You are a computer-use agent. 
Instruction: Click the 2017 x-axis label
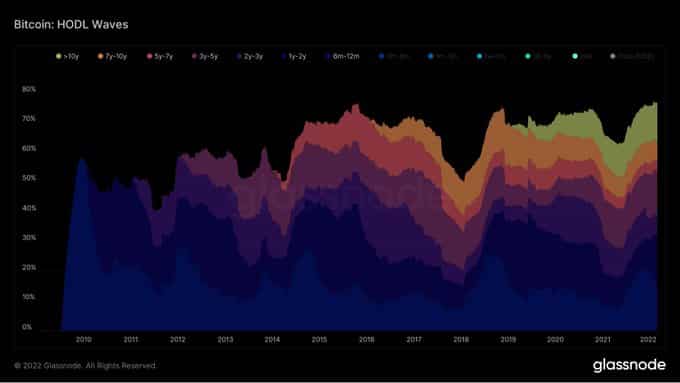click(x=414, y=340)
